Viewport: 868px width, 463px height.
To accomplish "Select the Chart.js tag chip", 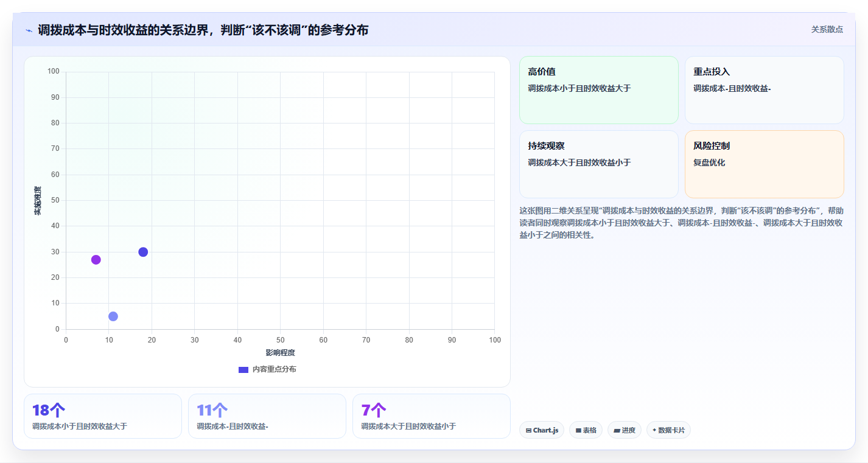I will 542,430.
